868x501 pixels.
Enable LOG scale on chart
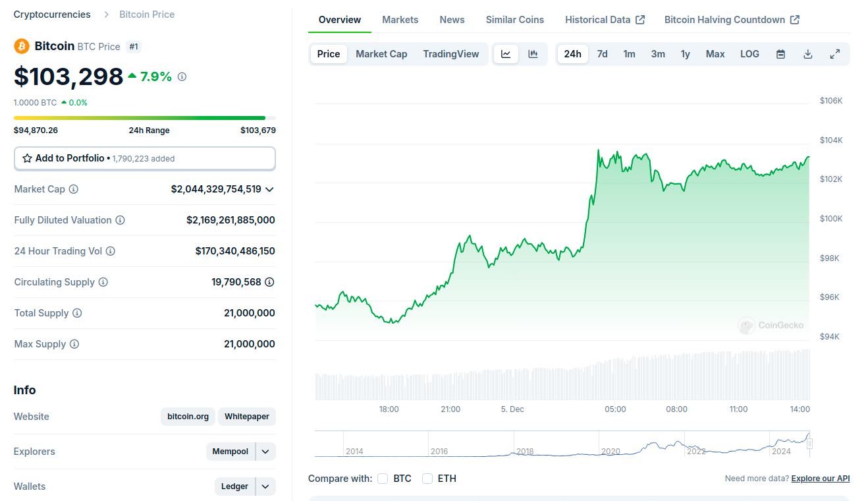click(x=749, y=54)
